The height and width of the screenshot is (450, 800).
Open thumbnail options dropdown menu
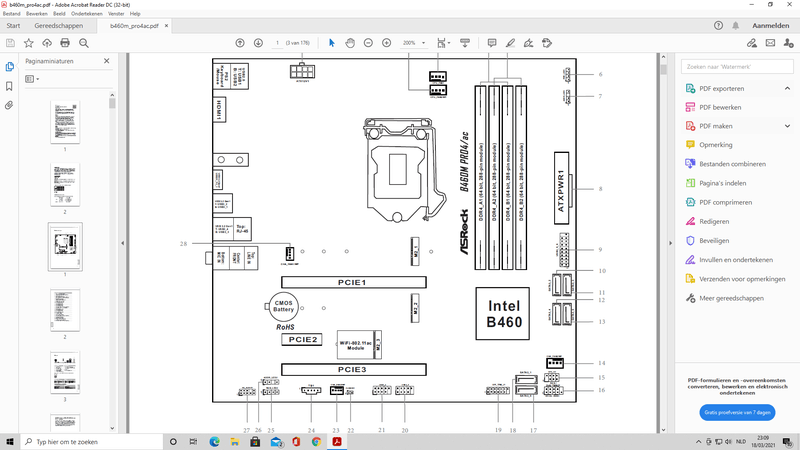(32, 79)
